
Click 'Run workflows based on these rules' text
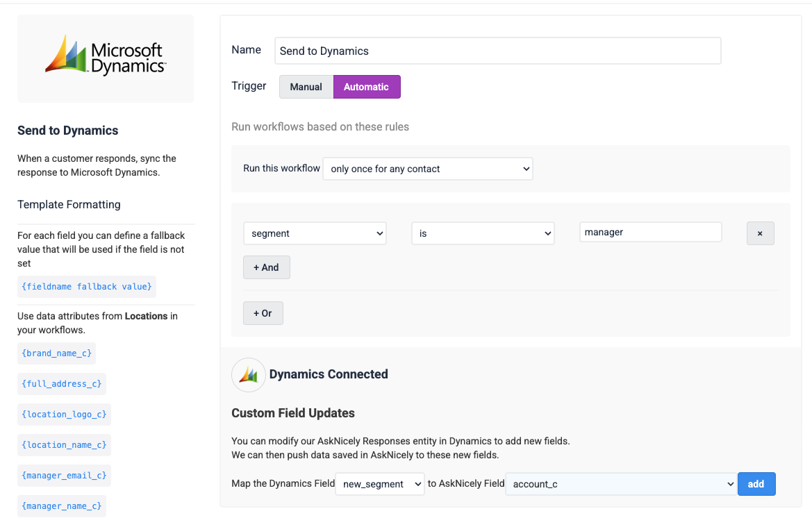click(x=320, y=127)
